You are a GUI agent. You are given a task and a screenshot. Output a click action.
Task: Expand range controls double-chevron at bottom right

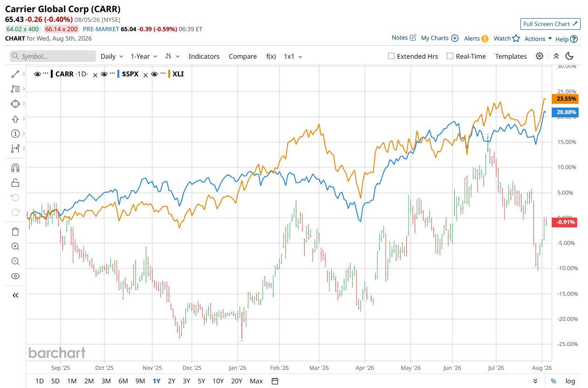[535, 381]
